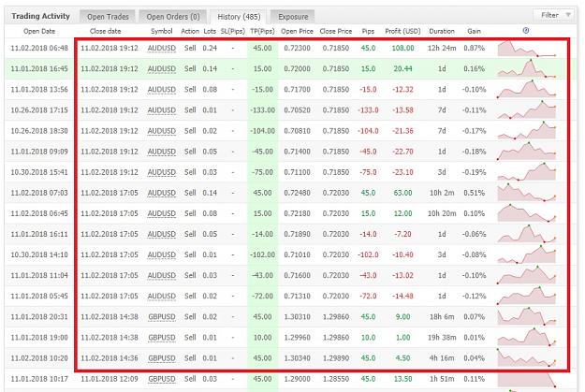Sort table by Open Date column header
This screenshot has width=585, height=392.
click(x=39, y=31)
